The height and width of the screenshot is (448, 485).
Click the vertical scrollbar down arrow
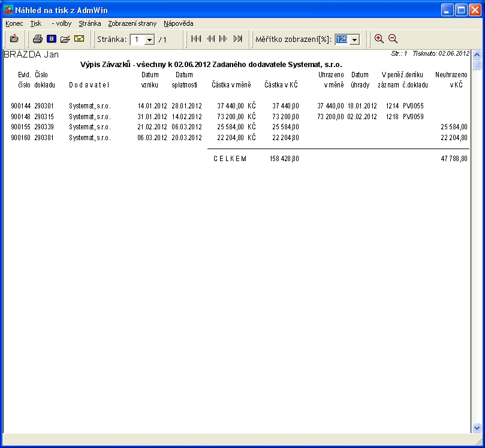tap(477, 428)
